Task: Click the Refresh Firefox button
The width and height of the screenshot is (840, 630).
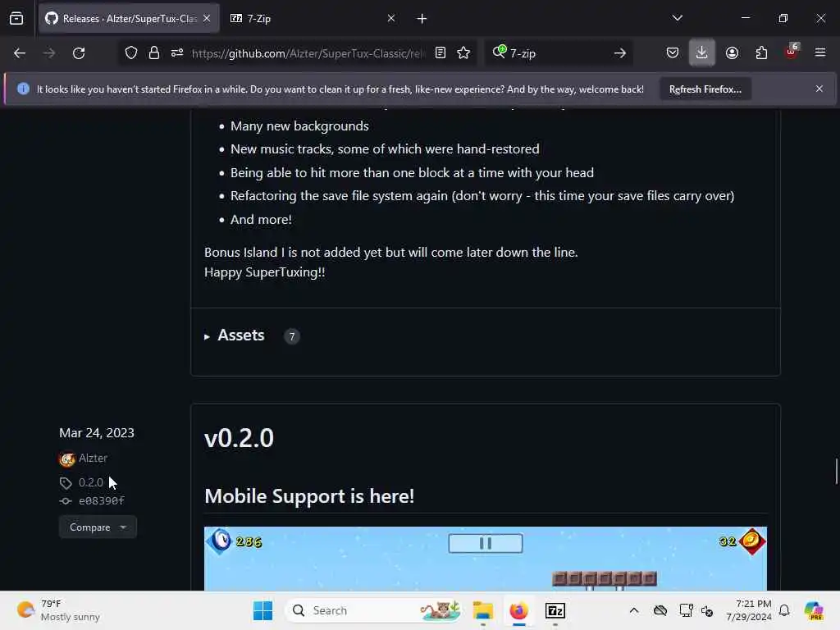Action: pos(705,89)
